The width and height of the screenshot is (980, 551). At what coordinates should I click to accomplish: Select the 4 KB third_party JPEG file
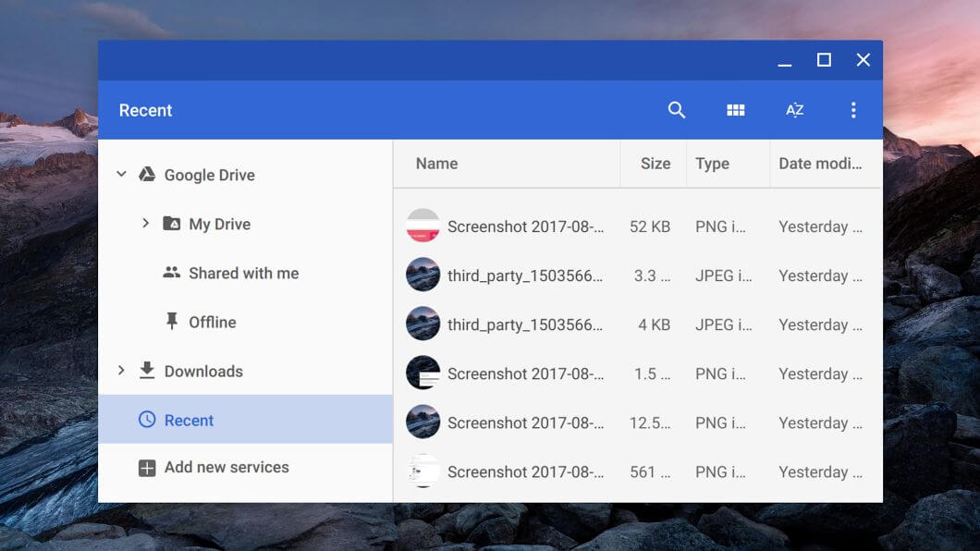[x=524, y=324]
